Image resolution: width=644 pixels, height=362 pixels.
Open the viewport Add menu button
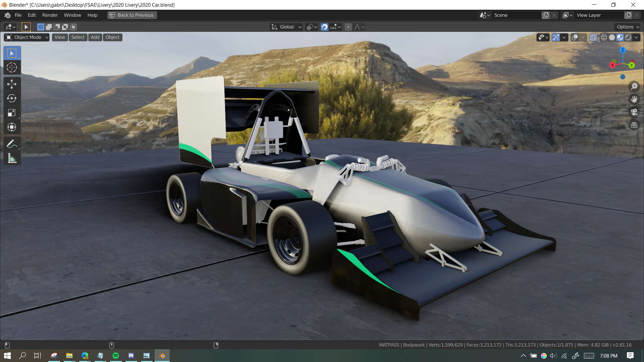95,38
